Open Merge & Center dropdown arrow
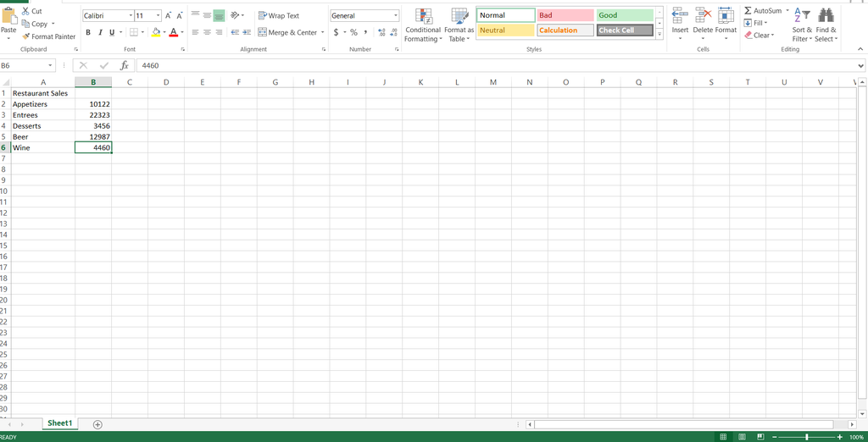Image resolution: width=868 pixels, height=442 pixels. [322, 33]
